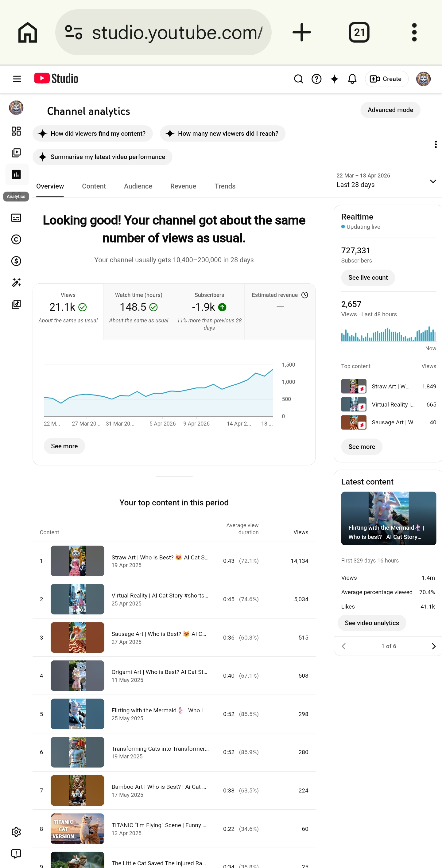Image resolution: width=442 pixels, height=868 pixels.
Task: Click See more under the views chart
Action: (x=64, y=446)
